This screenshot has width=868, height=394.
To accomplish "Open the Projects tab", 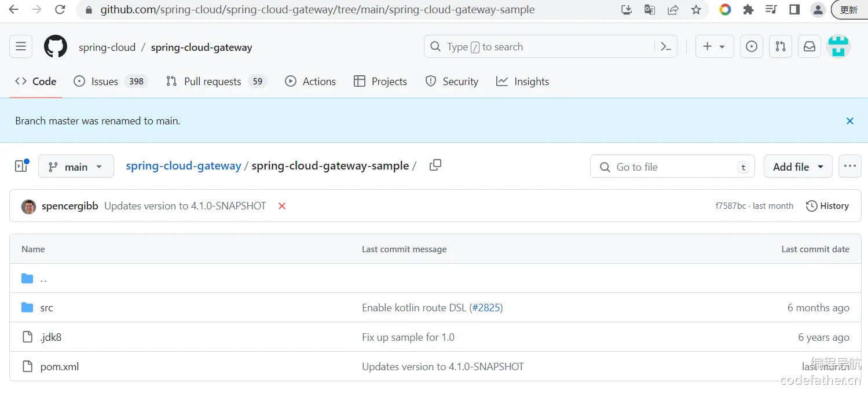I will [380, 82].
